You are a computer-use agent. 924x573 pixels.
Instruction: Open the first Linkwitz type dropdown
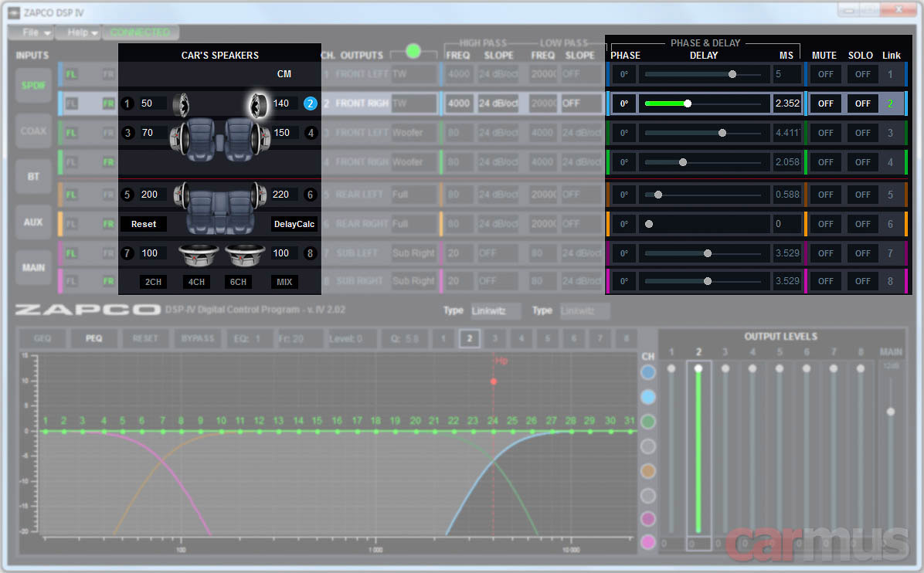pos(495,311)
